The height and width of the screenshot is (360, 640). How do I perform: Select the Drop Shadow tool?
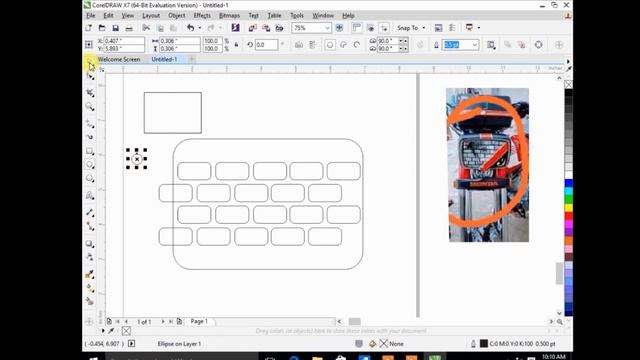pyautogui.click(x=90, y=244)
